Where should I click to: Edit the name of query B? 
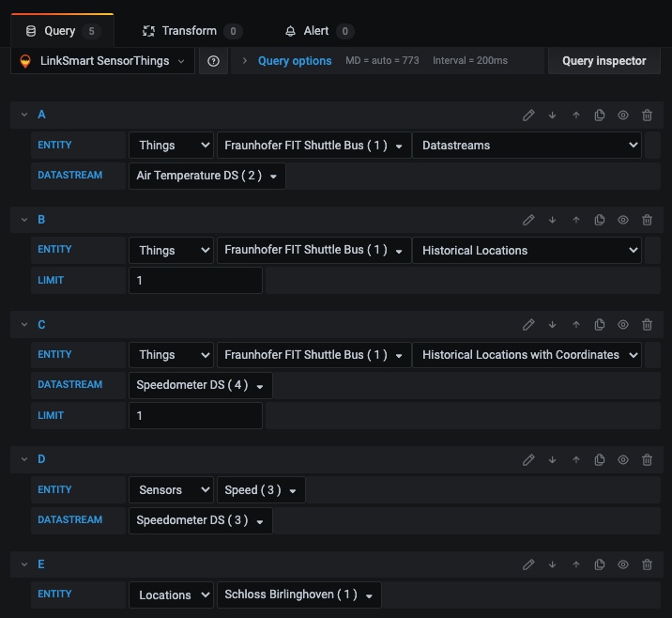pos(528,220)
